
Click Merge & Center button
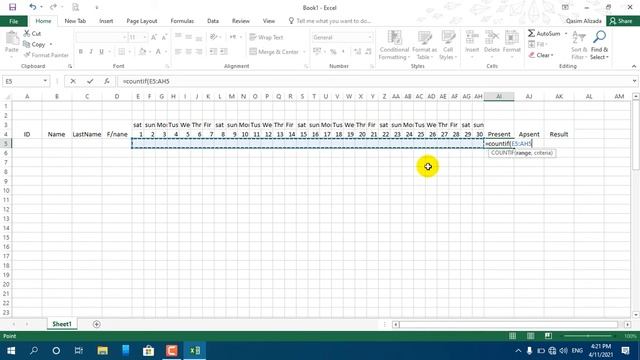(274, 52)
